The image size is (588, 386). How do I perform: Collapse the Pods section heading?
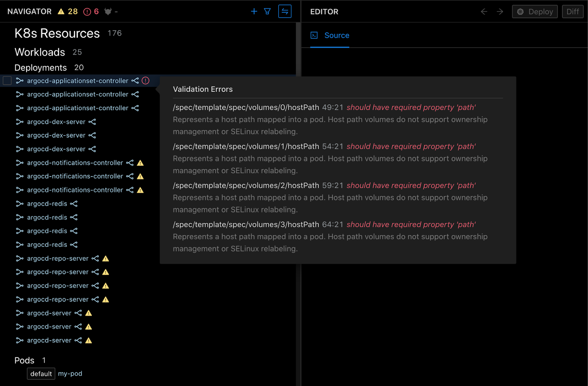(24, 360)
